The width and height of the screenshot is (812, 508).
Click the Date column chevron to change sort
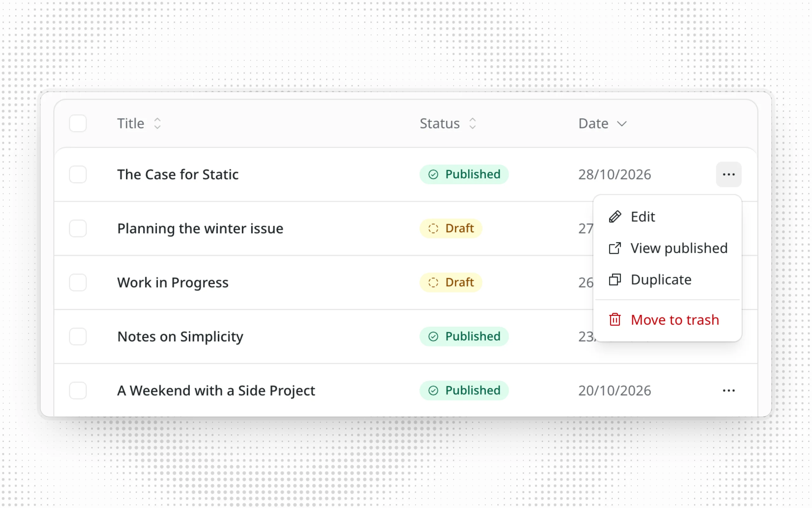tap(622, 124)
